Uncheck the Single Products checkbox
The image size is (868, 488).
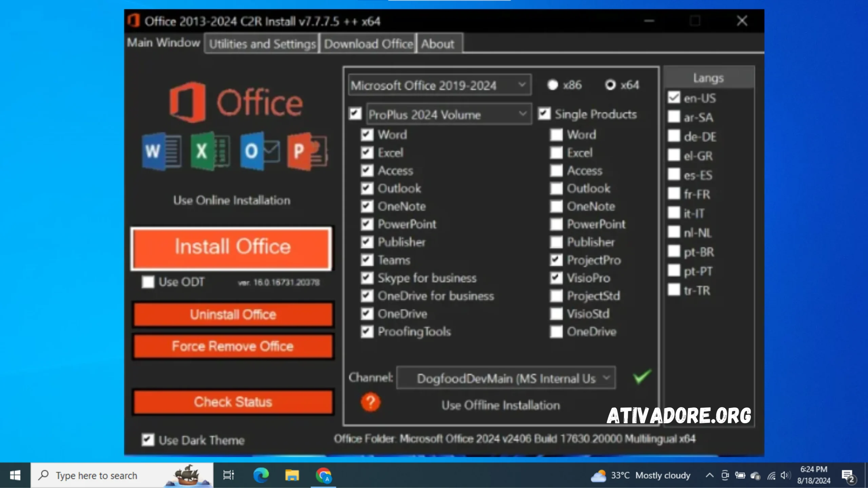[x=544, y=114]
